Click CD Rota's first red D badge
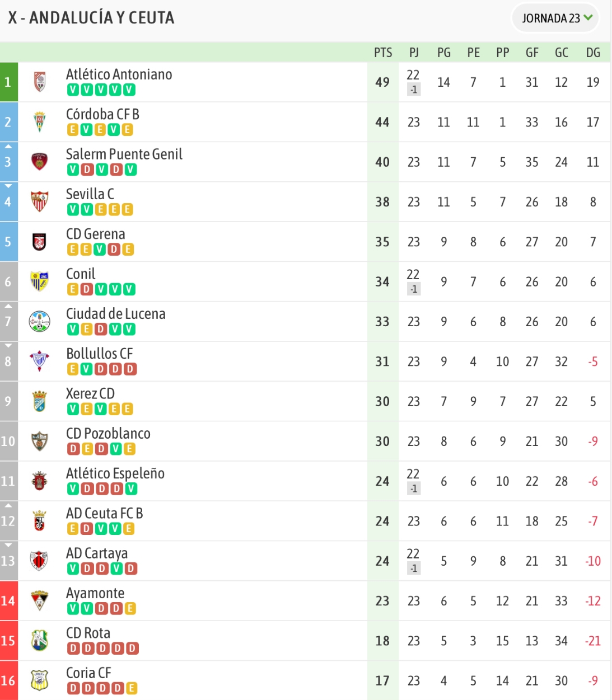This screenshot has height=700, width=612. pos(73,648)
